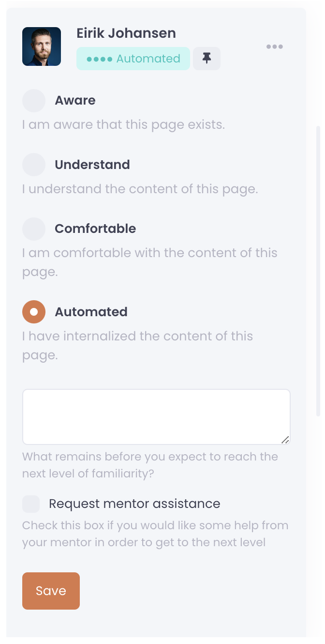The height and width of the screenshot is (644, 325).
Task: Select the Aware radio button
Action: point(34,101)
